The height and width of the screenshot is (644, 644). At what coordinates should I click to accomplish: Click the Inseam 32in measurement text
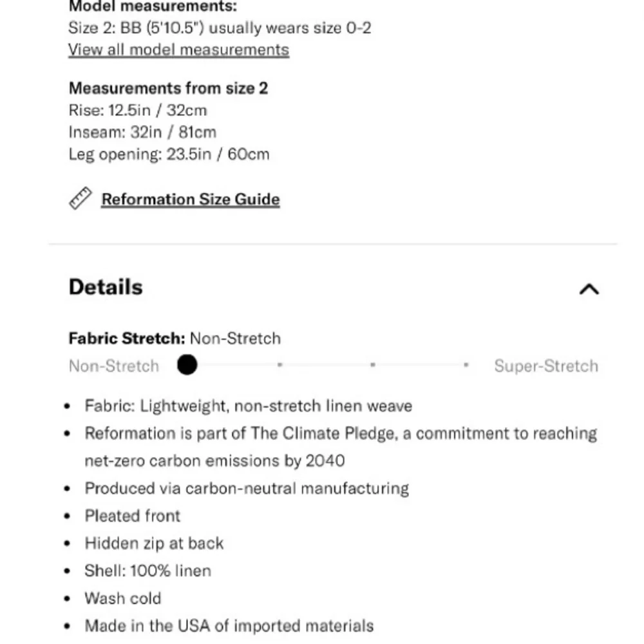click(x=142, y=132)
